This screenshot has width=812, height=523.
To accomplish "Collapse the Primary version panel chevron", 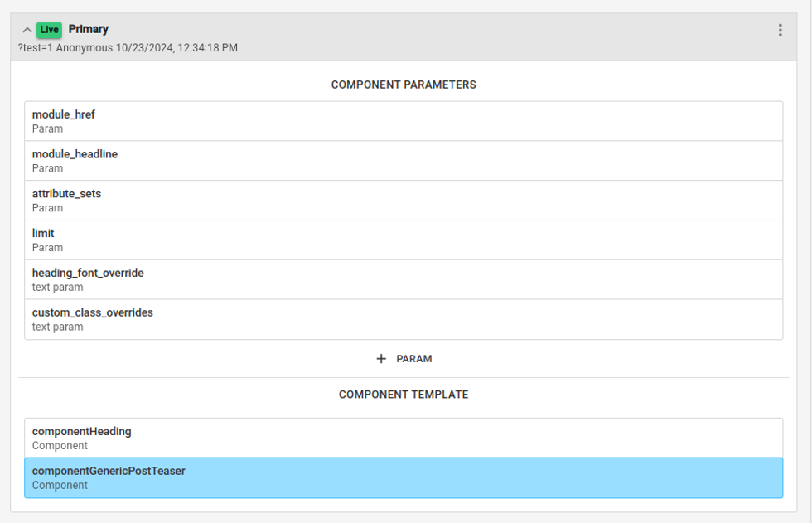I will [x=27, y=30].
